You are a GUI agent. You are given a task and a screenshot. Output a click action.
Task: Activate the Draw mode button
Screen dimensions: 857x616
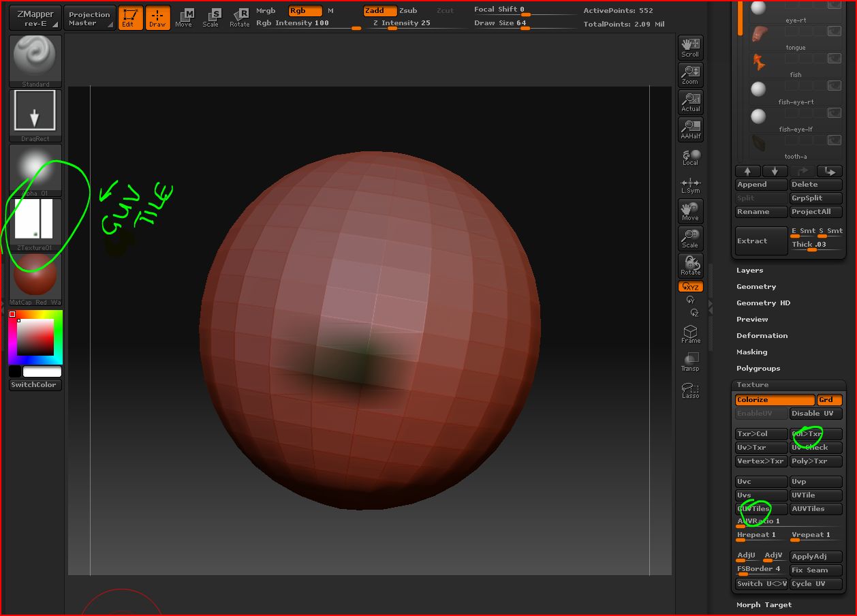coord(157,18)
